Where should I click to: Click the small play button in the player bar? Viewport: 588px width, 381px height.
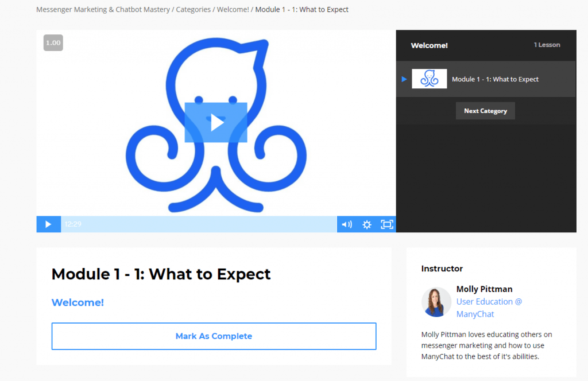pyautogui.click(x=48, y=224)
